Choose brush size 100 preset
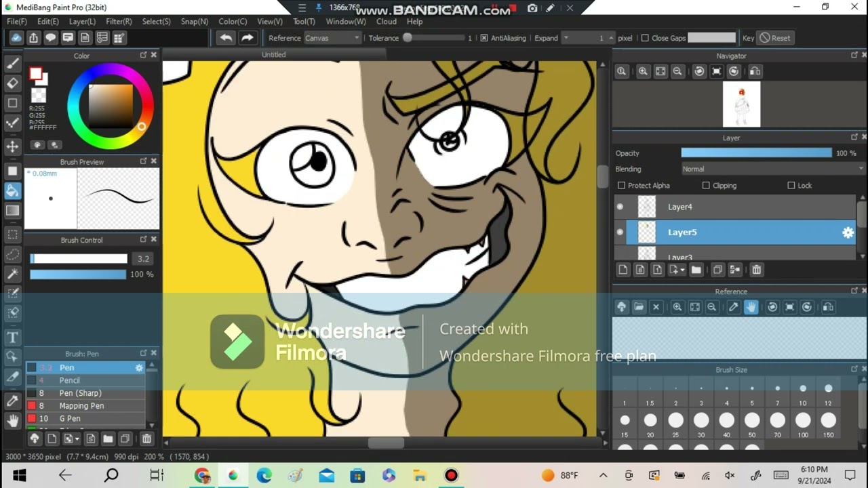868x488 pixels. 803,421
